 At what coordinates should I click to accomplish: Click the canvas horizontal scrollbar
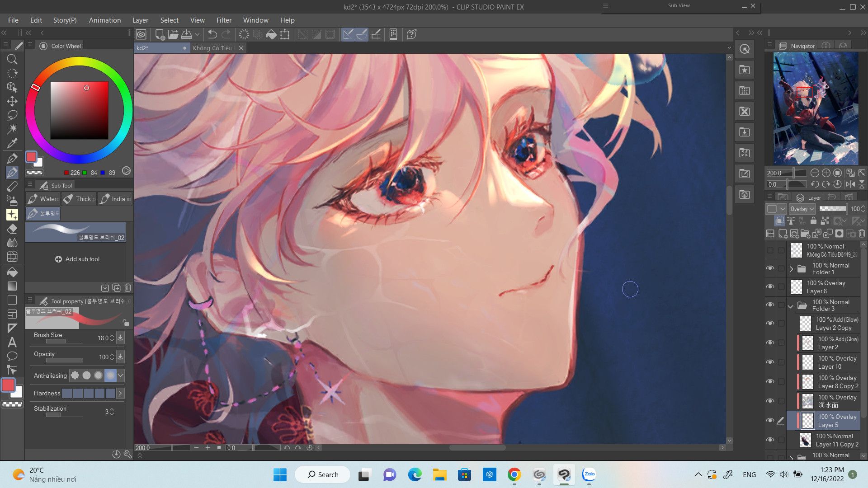pyautogui.click(x=477, y=448)
